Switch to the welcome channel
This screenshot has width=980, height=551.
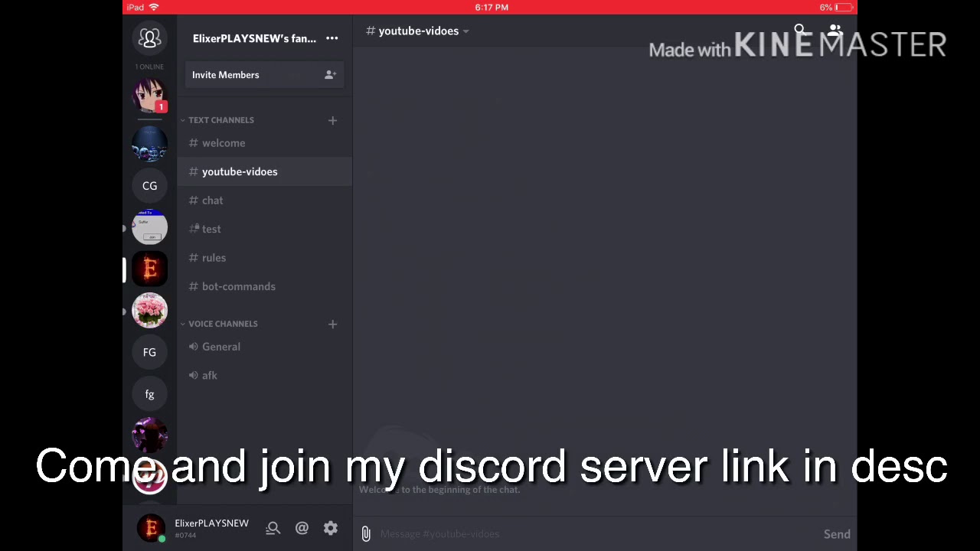pos(265,143)
